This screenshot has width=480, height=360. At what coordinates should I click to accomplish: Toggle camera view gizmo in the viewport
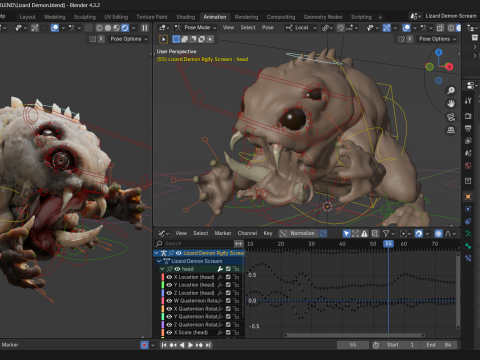tap(451, 117)
